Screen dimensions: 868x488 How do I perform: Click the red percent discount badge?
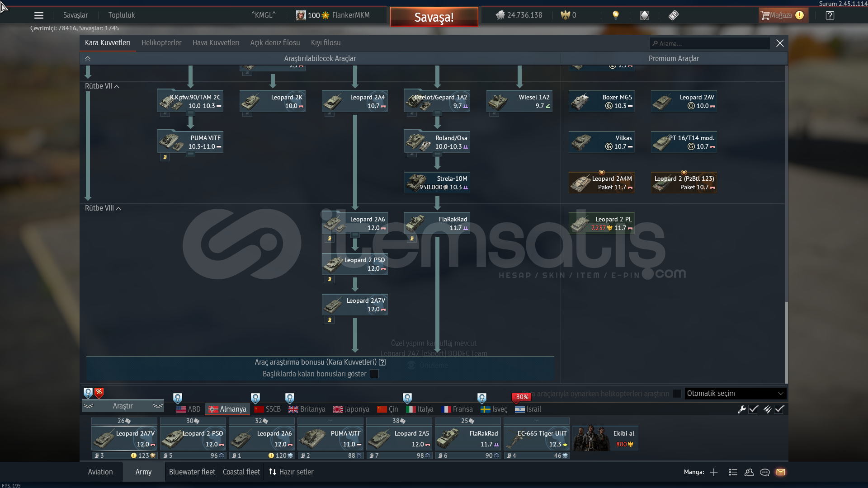(99, 393)
